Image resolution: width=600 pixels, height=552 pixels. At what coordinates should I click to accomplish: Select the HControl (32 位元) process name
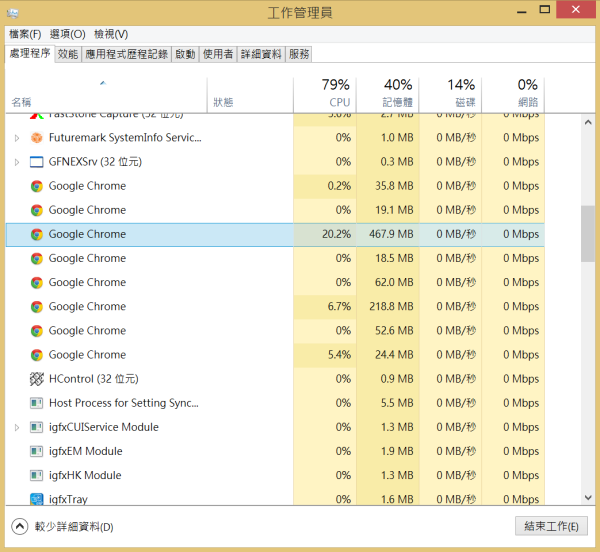point(94,379)
